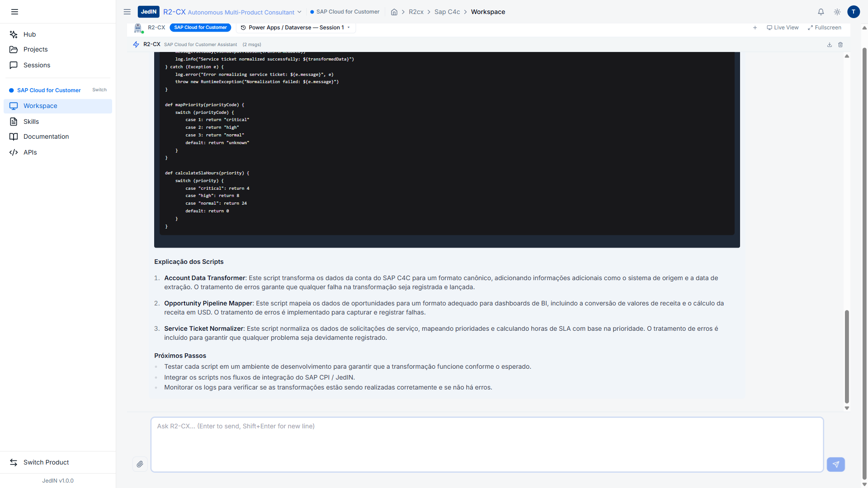
Task: Open user avatar T menu
Action: tap(854, 12)
